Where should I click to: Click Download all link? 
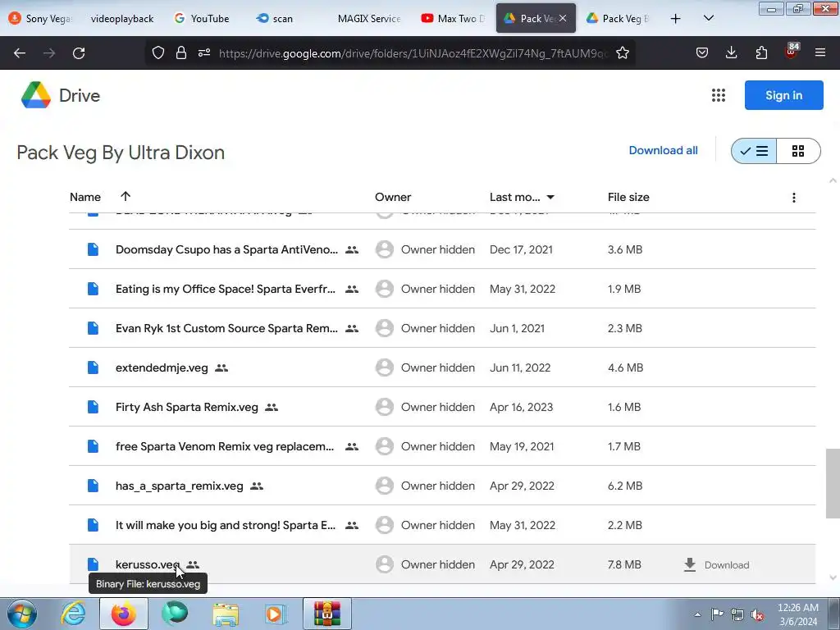tap(663, 151)
